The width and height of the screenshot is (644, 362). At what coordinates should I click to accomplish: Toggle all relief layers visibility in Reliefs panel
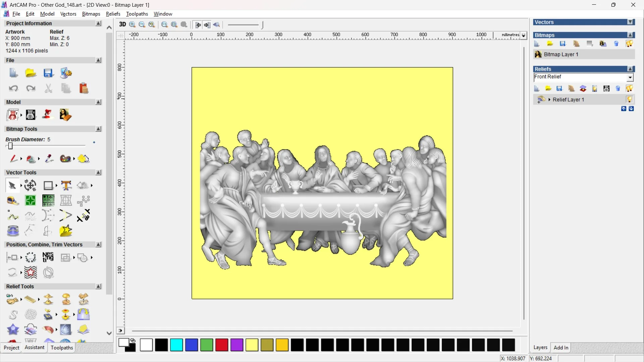630,88
